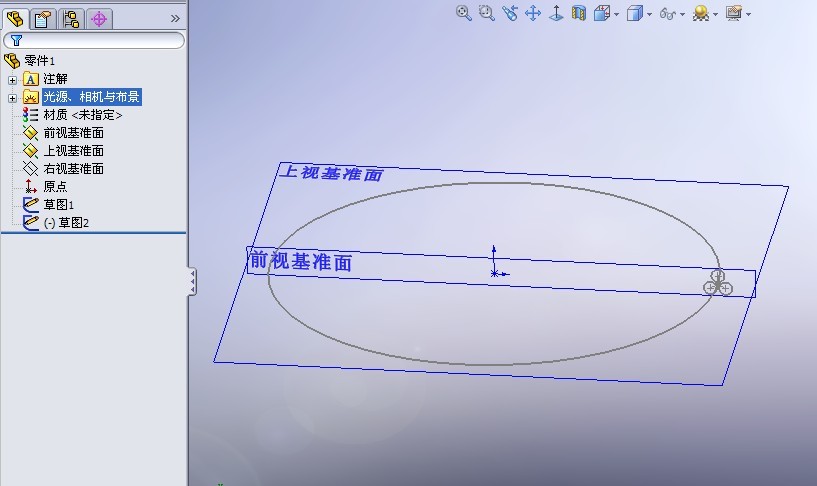
Task: Click the plane icon beside 前视基准面
Action: [x=30, y=133]
